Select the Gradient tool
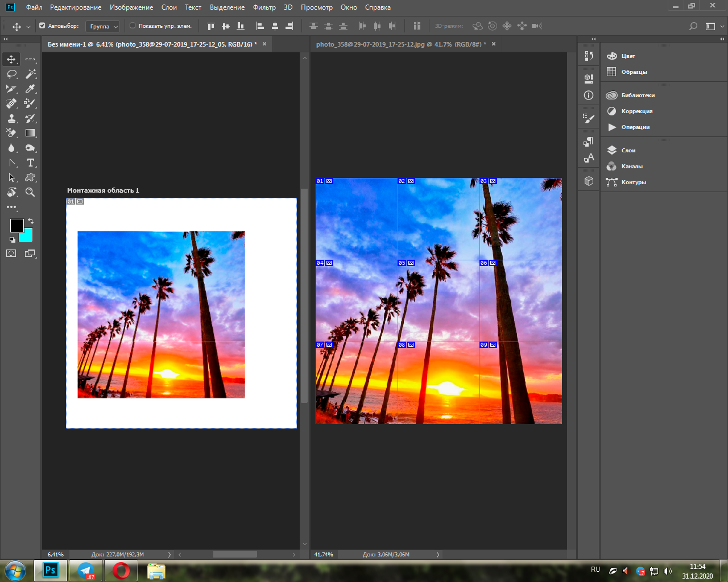The image size is (728, 582). tap(30, 133)
